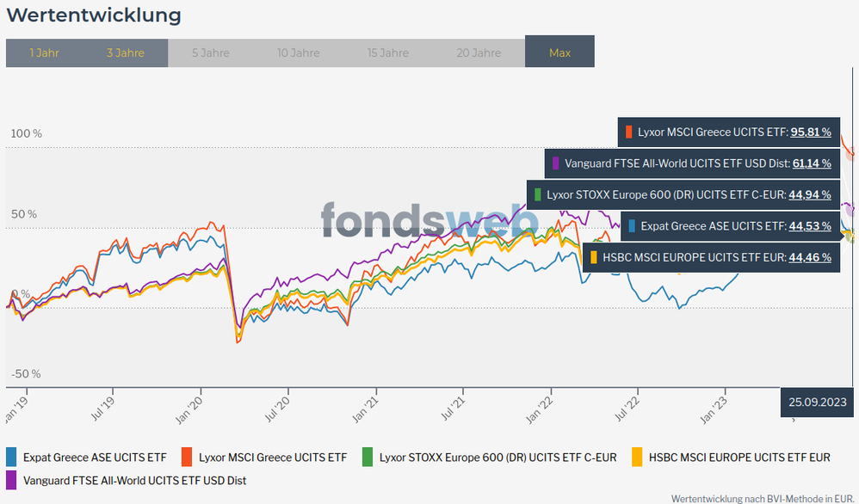Select the 1 Jahr time range tab
Viewport: 859px width, 504px height.
pyautogui.click(x=44, y=52)
